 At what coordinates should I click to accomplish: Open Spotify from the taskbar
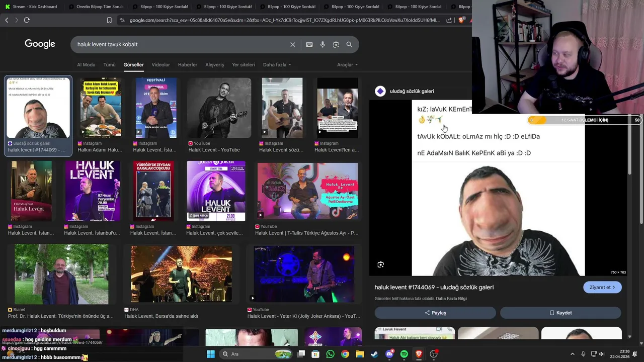[404, 354]
